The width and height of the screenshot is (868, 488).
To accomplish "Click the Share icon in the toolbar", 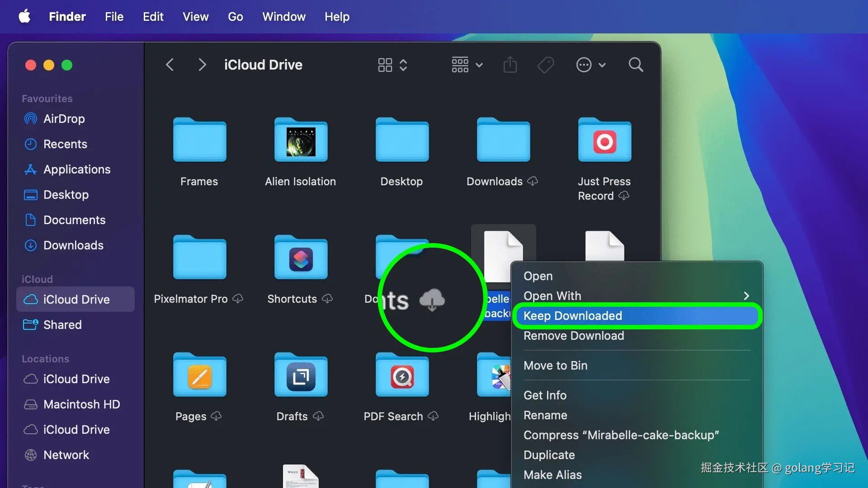I will (510, 65).
